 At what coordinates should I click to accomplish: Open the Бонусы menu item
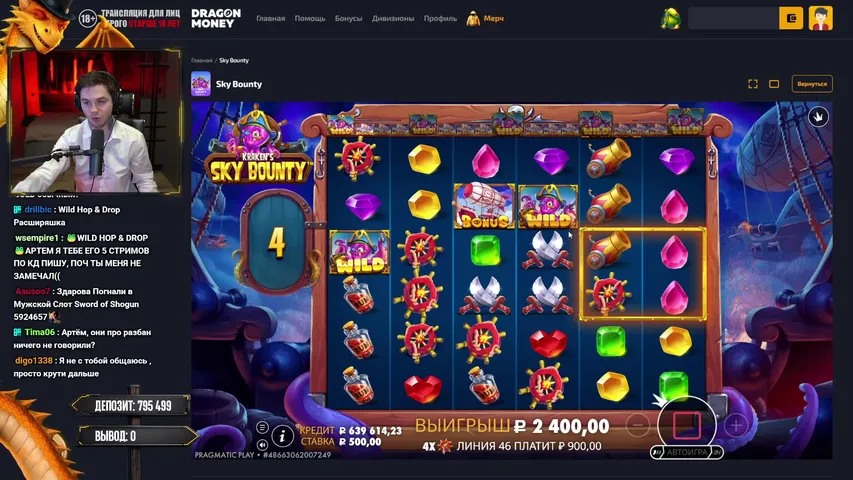coord(348,19)
